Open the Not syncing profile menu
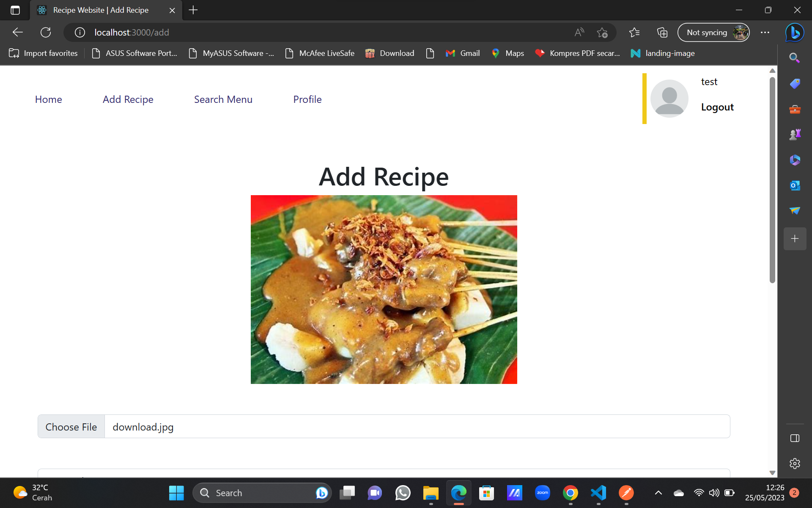 (x=713, y=32)
